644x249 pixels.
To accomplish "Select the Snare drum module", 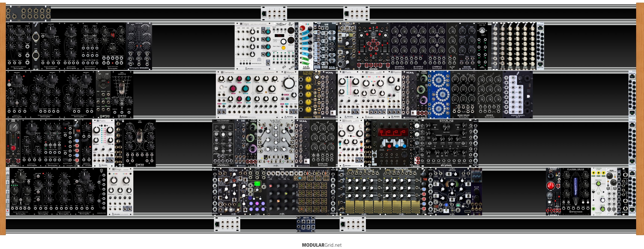I will point(467,46).
